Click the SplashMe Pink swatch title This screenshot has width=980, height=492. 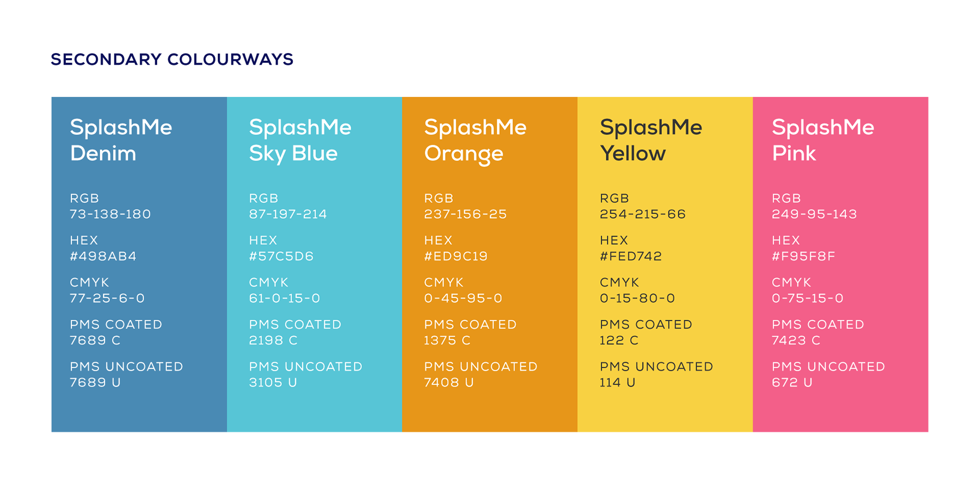tap(823, 140)
